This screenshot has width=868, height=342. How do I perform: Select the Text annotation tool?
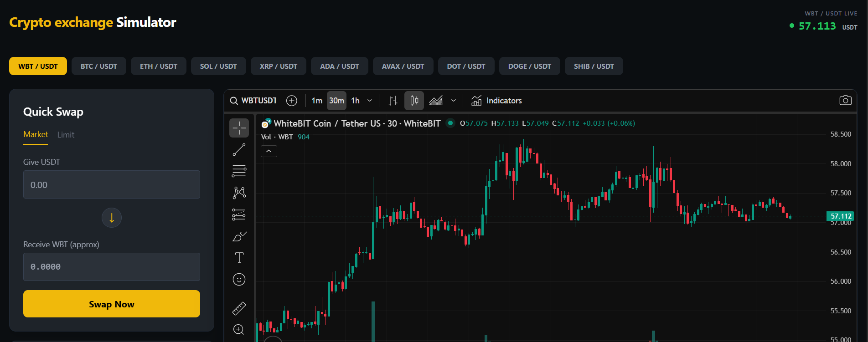239,257
